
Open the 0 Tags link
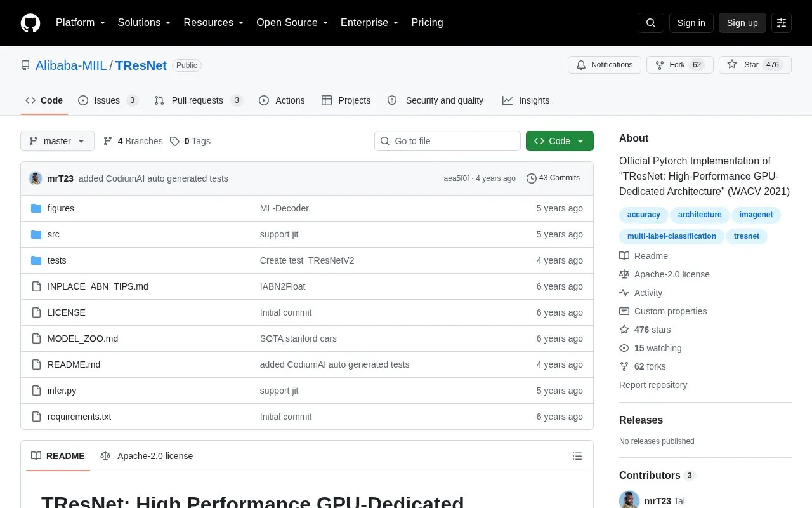tap(190, 141)
